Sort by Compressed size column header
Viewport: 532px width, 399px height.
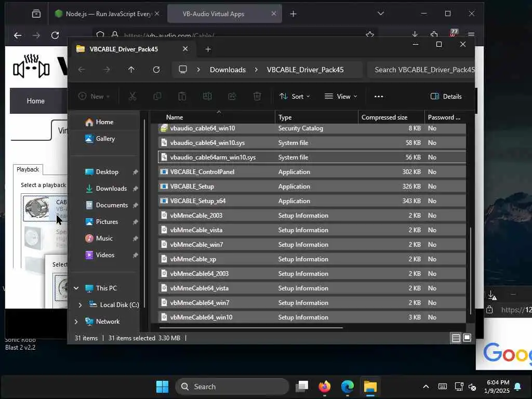point(391,117)
